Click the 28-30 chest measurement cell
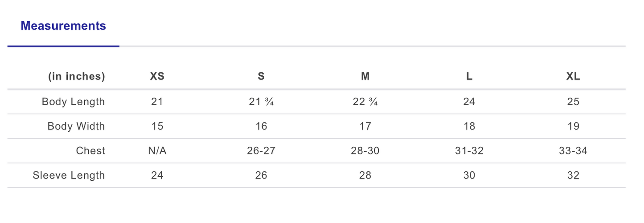This screenshot has height=223, width=644. point(365,151)
